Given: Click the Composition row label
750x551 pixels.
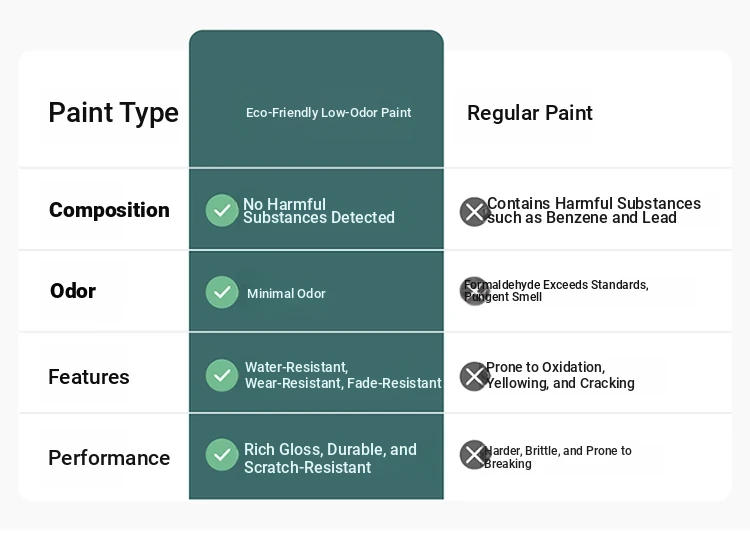Looking at the screenshot, I should coord(109,210).
